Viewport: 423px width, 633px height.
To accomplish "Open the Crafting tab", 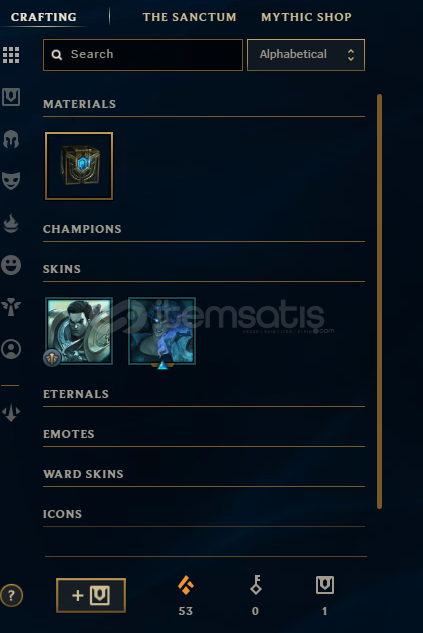I will pos(44,17).
